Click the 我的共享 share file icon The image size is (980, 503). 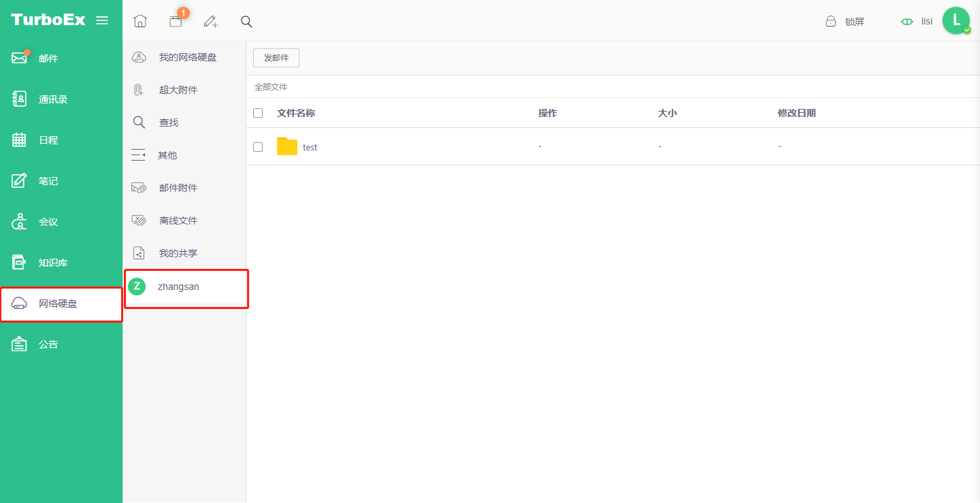pos(139,253)
